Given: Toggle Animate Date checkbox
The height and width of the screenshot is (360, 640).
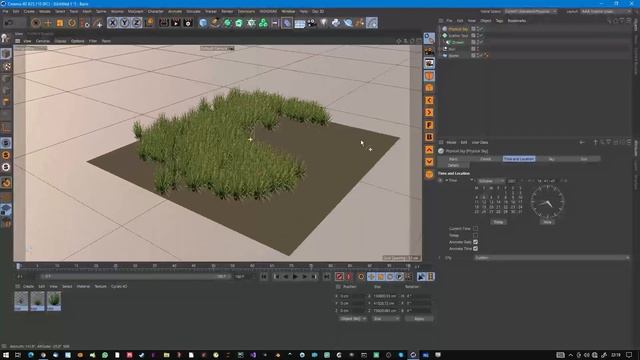Looking at the screenshot, I should [x=476, y=242].
